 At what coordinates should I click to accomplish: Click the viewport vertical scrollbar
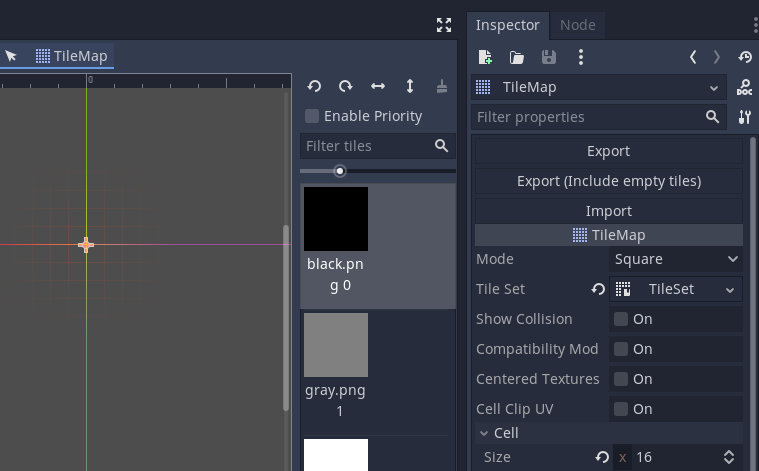pyautogui.click(x=286, y=318)
